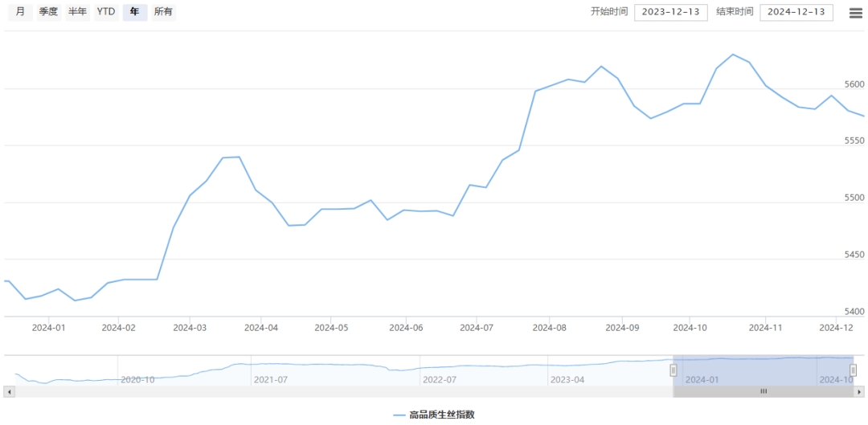
Task: Click the 2021-07 area in the navigator
Action: (x=270, y=378)
